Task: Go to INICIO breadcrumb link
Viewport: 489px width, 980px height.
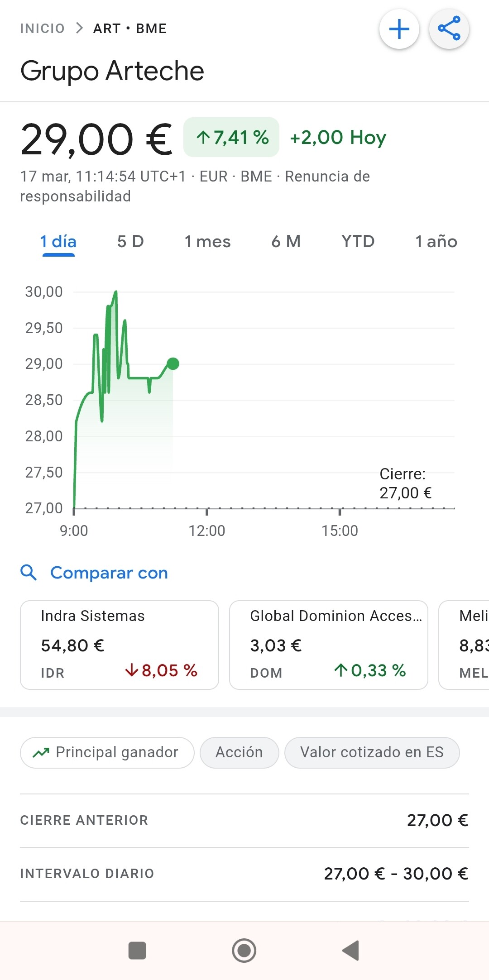Action: 43,29
